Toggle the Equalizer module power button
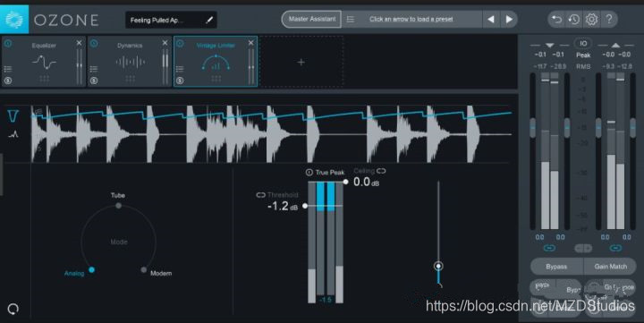Image resolution: width=644 pixels, height=323 pixels. (x=8, y=43)
